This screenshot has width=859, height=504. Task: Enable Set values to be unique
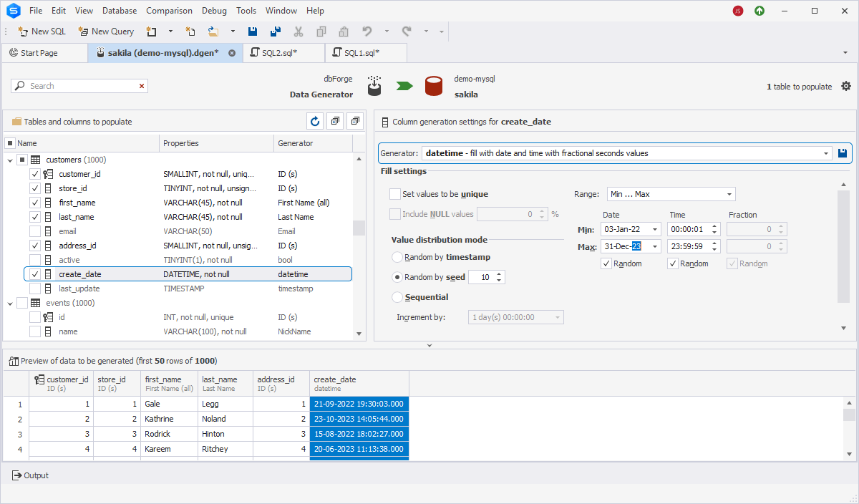(394, 194)
